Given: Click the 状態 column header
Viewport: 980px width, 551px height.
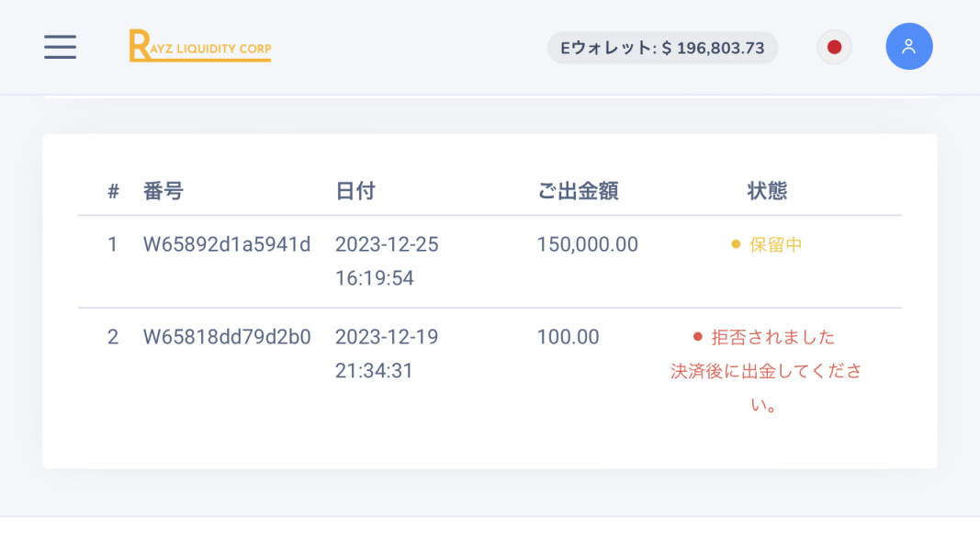Looking at the screenshot, I should pos(767,191).
